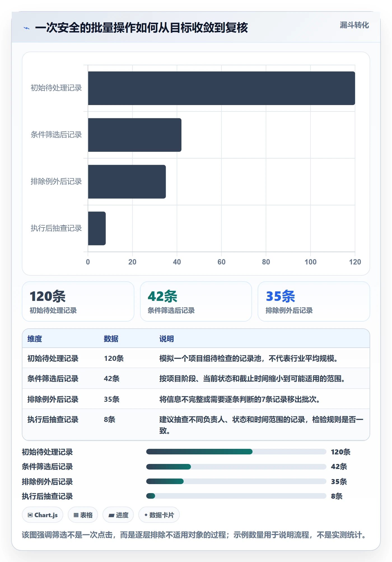Select the 120条 初始待处理记录 data card

[x=78, y=301]
